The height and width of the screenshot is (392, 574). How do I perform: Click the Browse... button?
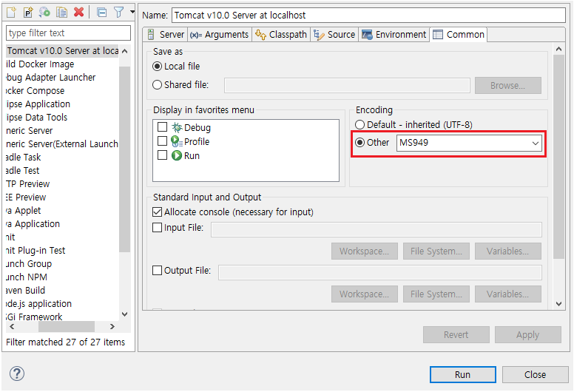tap(507, 86)
